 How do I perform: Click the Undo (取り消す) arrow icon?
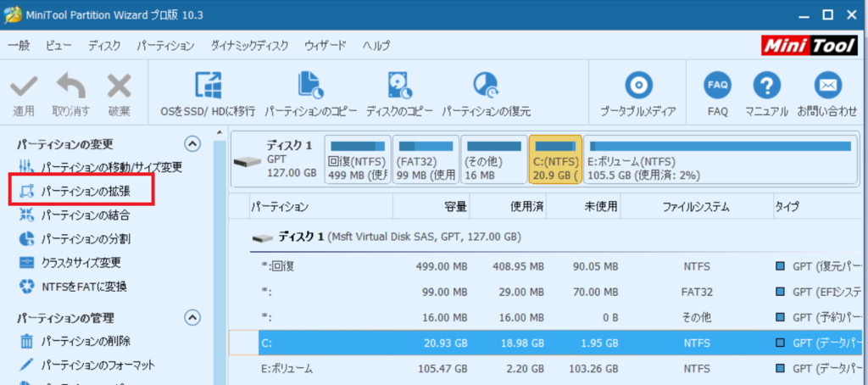click(71, 87)
